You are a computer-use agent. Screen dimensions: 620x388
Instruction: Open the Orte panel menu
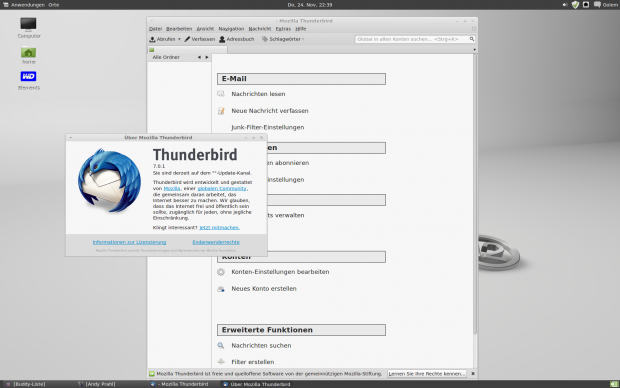click(x=54, y=5)
